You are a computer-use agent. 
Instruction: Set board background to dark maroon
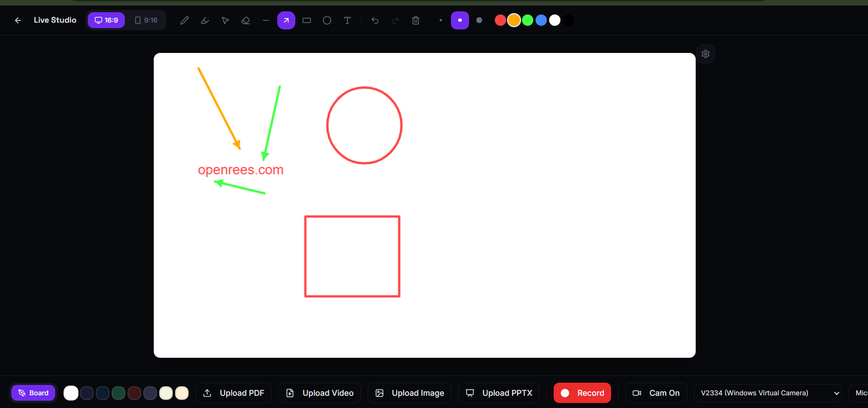point(134,393)
